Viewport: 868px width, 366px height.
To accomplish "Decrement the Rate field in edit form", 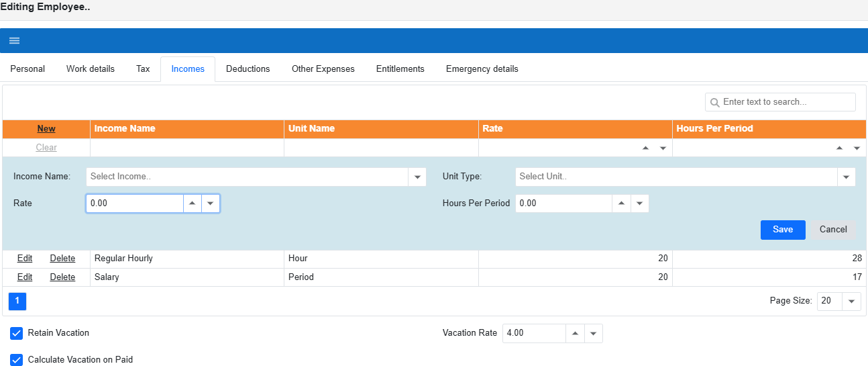I will click(211, 203).
